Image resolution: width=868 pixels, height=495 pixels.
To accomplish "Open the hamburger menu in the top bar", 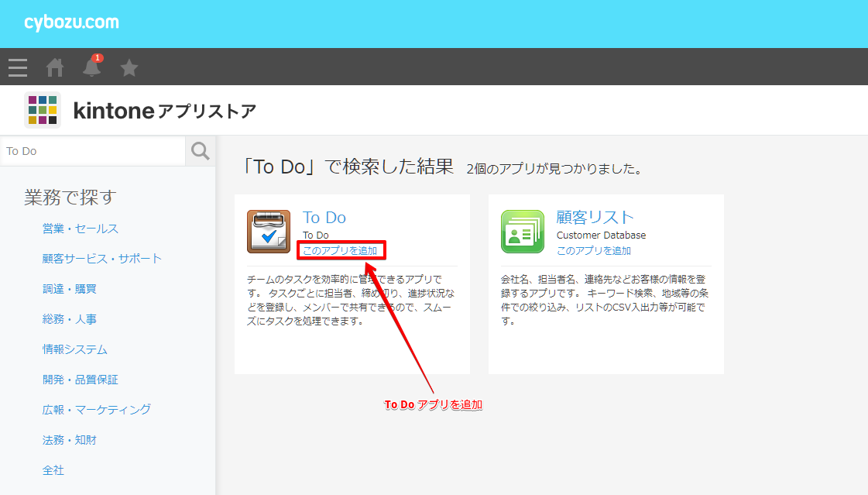I will click(x=17, y=67).
